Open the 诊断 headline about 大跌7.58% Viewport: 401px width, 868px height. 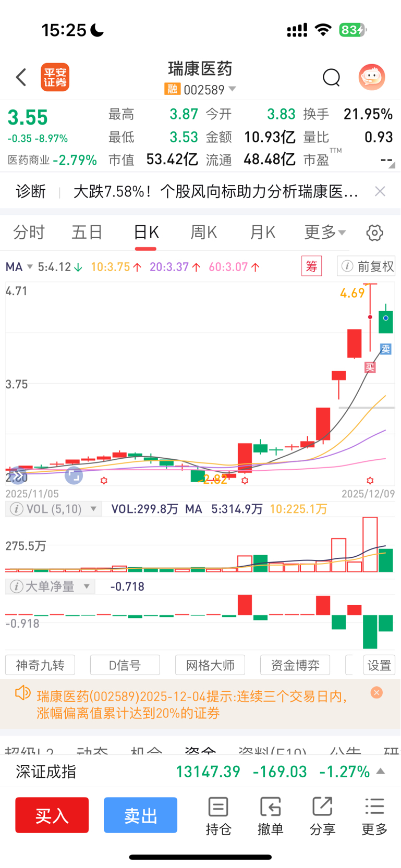coord(215,191)
